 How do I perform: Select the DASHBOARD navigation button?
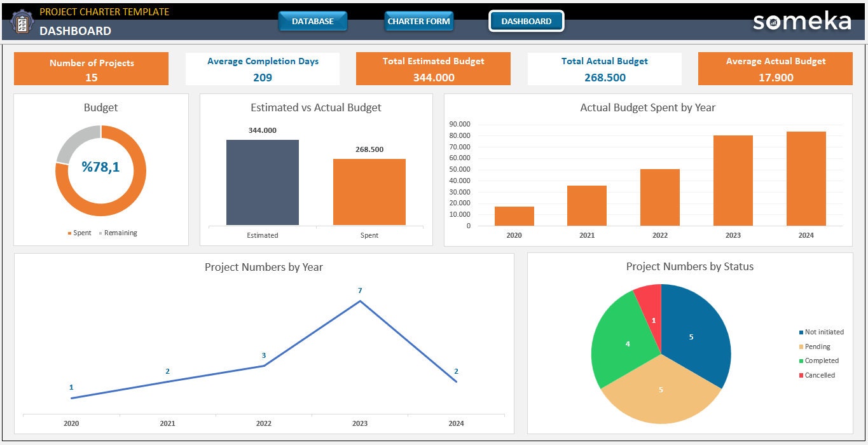pyautogui.click(x=527, y=21)
